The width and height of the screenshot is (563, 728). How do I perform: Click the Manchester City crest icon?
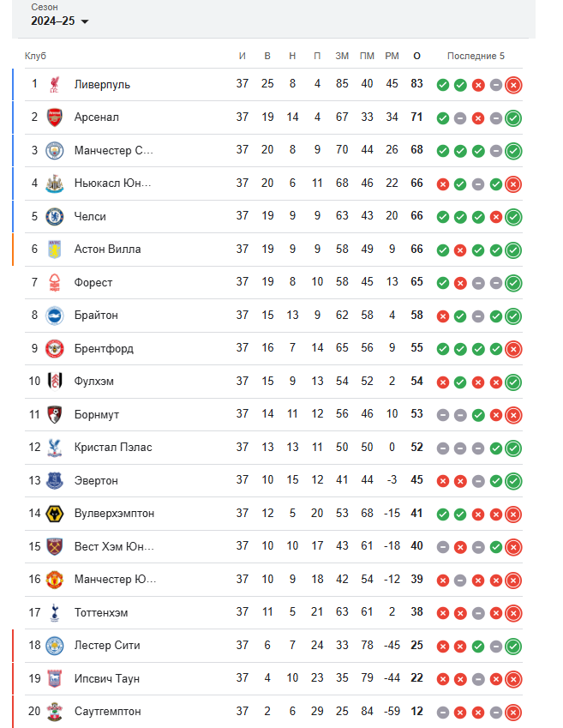[x=55, y=151]
